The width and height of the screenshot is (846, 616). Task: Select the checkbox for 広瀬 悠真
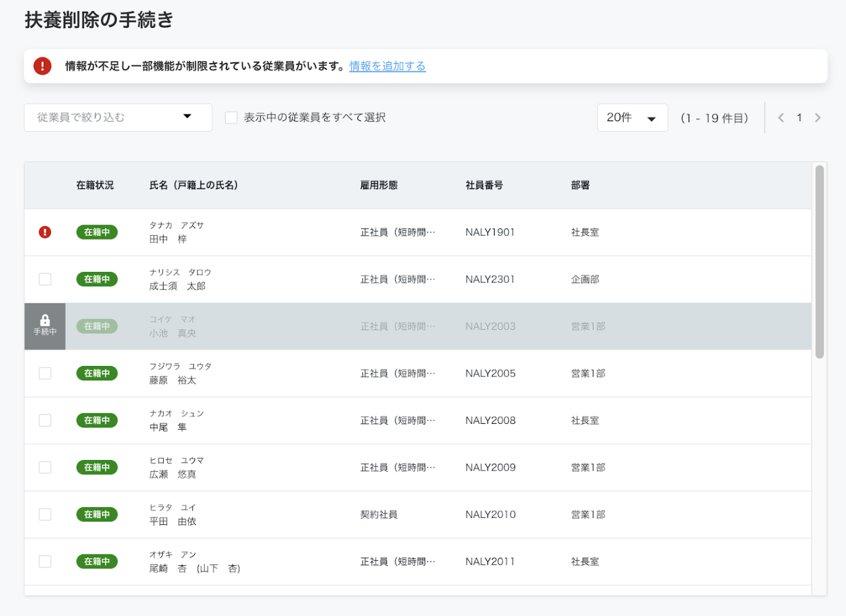click(45, 467)
